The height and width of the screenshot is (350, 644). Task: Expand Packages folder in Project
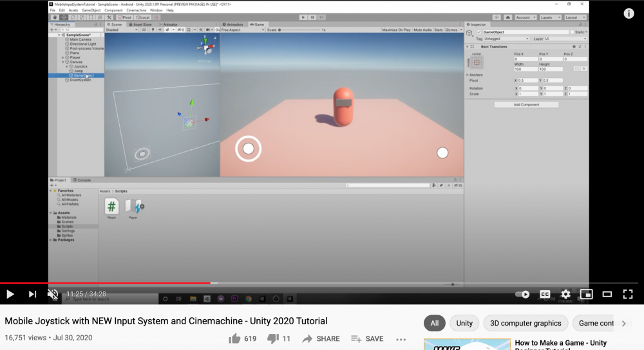point(51,239)
